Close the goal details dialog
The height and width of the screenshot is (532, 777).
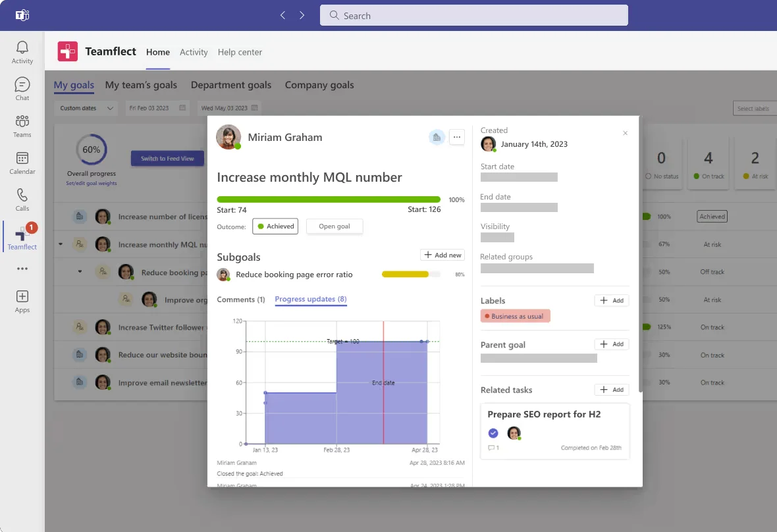(x=626, y=133)
